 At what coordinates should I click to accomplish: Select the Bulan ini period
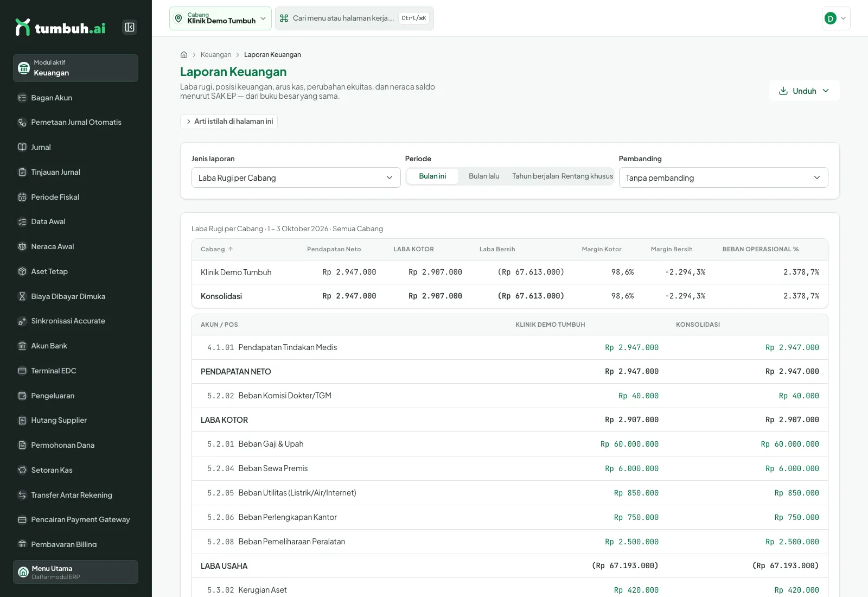[432, 176]
